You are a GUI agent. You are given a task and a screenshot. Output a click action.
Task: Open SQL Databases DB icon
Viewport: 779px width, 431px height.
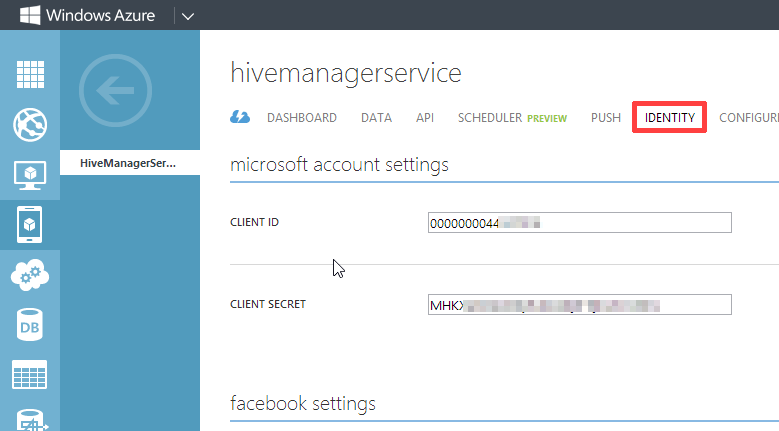[30, 325]
